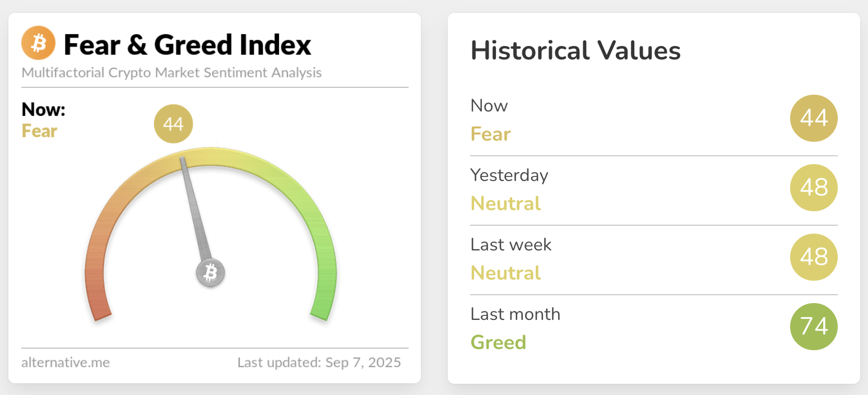Click the 44 circle in Historical Values
The height and width of the screenshot is (395, 868).
tap(814, 118)
